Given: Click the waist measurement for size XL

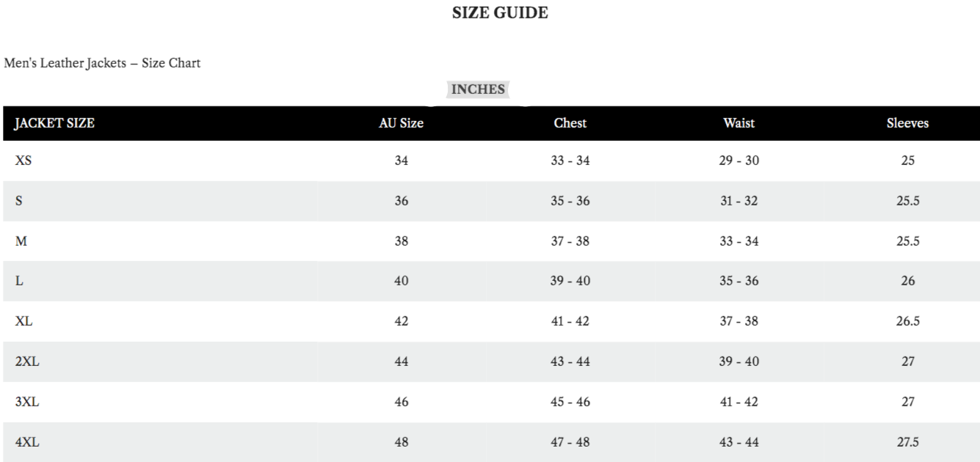Looking at the screenshot, I should pyautogui.click(x=739, y=321).
